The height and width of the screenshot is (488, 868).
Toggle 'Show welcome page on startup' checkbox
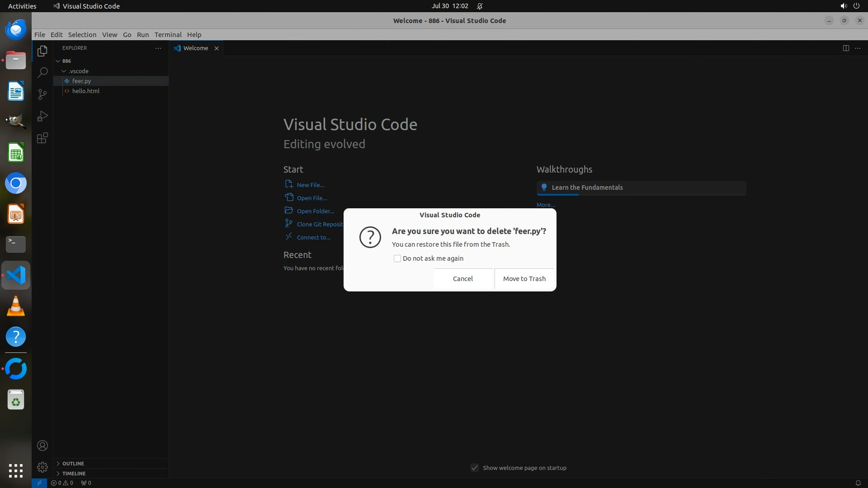pos(474,468)
